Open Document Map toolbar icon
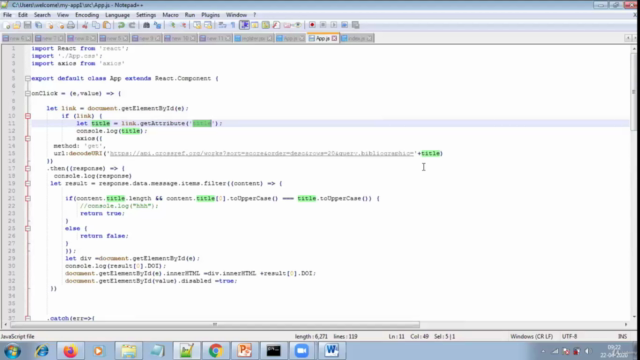 click(266, 25)
